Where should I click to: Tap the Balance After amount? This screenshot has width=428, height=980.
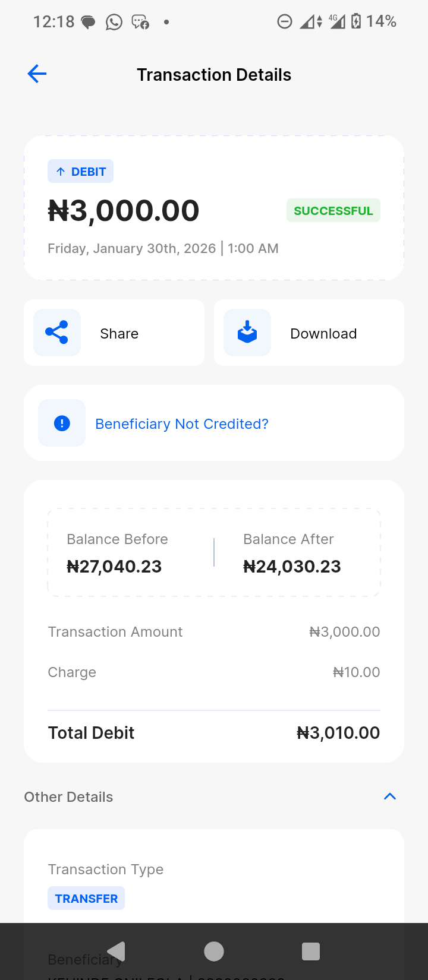click(x=292, y=567)
